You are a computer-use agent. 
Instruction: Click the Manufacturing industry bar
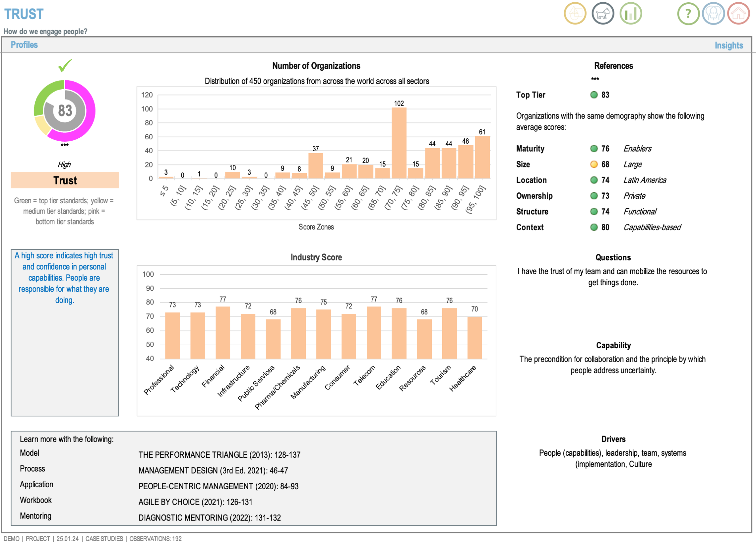coord(324,335)
